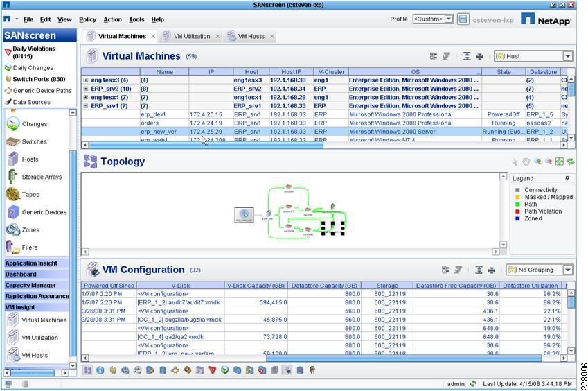Image resolution: width=588 pixels, height=391 pixels.
Task: Open the Tools menu
Action: (x=136, y=19)
